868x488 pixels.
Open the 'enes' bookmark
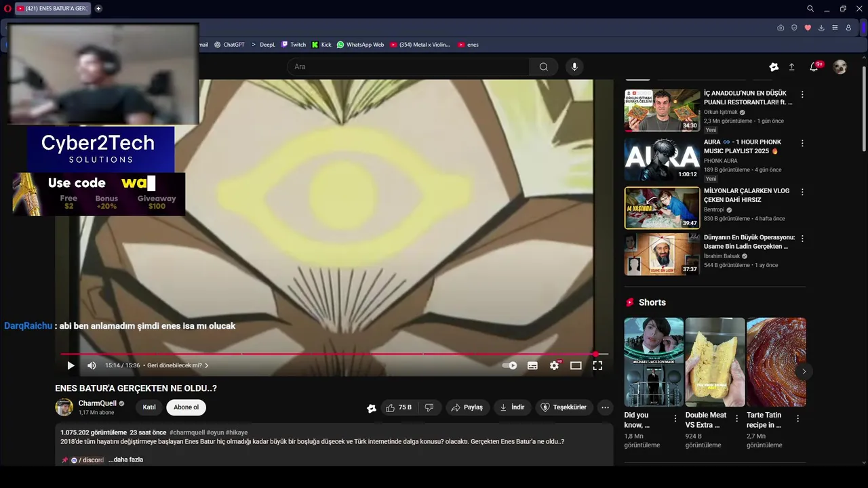click(x=468, y=45)
